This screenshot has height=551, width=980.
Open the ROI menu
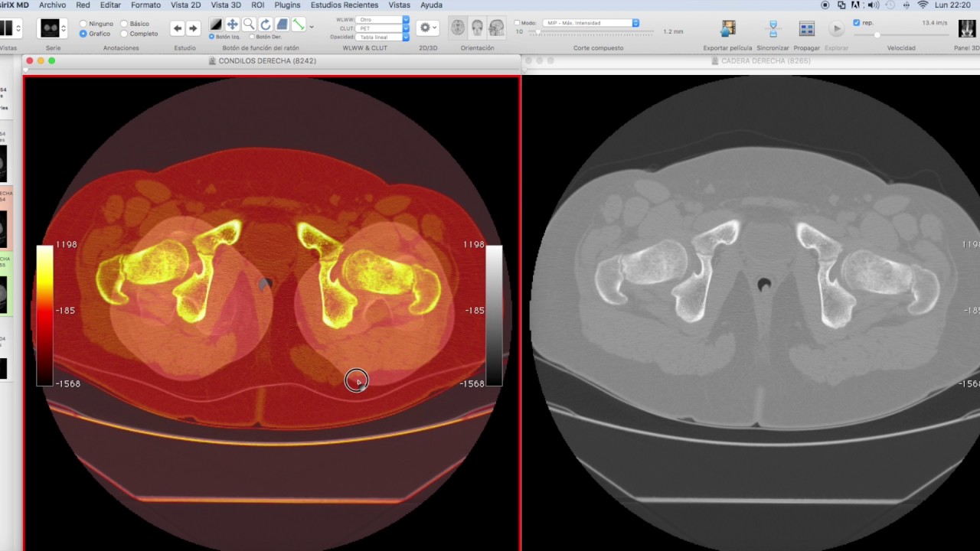click(x=258, y=5)
